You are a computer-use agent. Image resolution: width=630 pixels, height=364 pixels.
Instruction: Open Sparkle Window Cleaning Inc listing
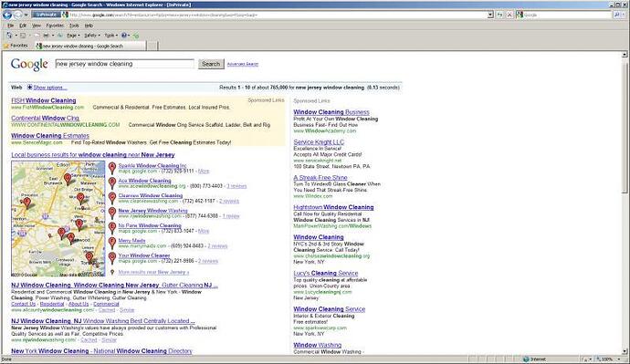[x=152, y=165]
